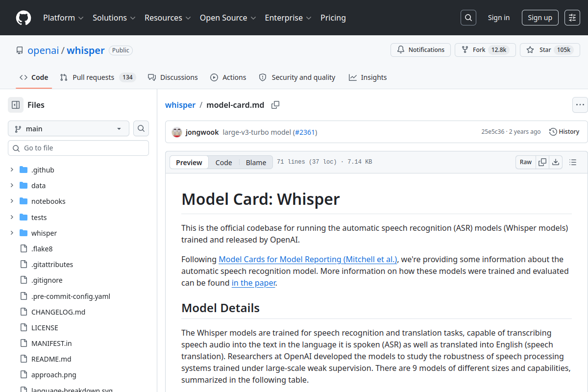Click the Sign up button
This screenshot has width=588, height=392.
tap(540, 18)
